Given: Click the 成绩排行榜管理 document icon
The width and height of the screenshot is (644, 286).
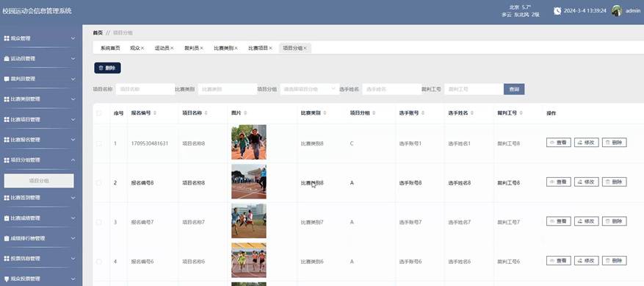Looking at the screenshot, I should (7, 238).
